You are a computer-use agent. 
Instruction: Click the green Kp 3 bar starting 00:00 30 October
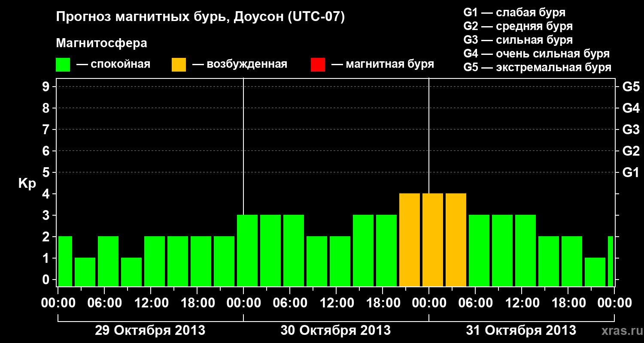247,250
